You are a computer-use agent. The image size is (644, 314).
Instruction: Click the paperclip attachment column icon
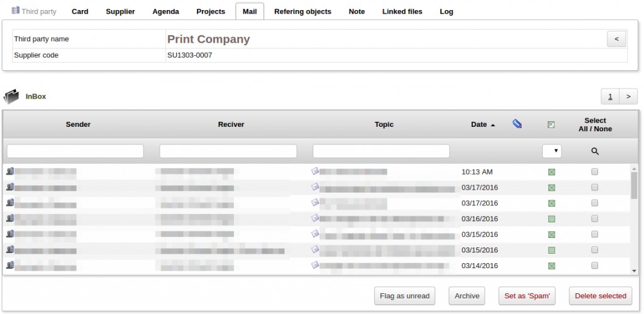(x=517, y=124)
